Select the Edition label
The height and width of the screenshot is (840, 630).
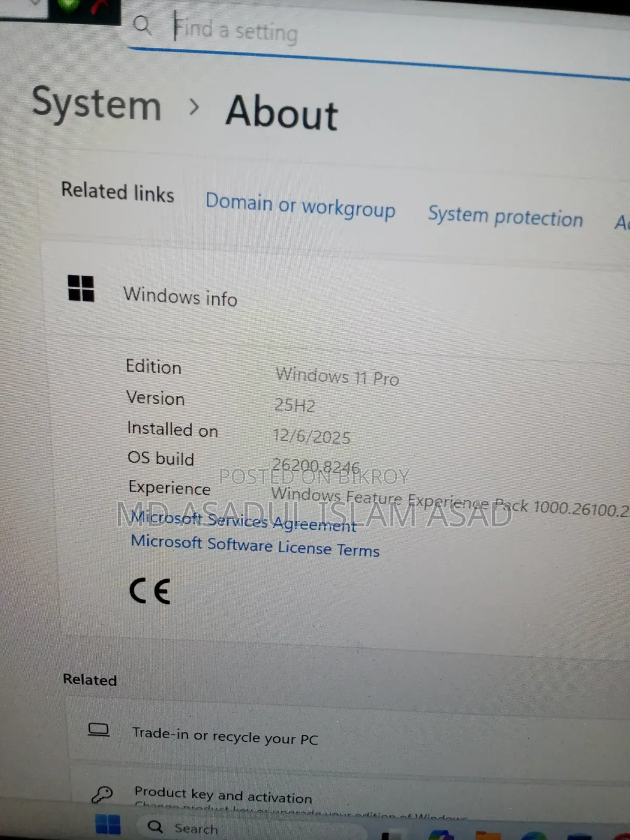153,366
